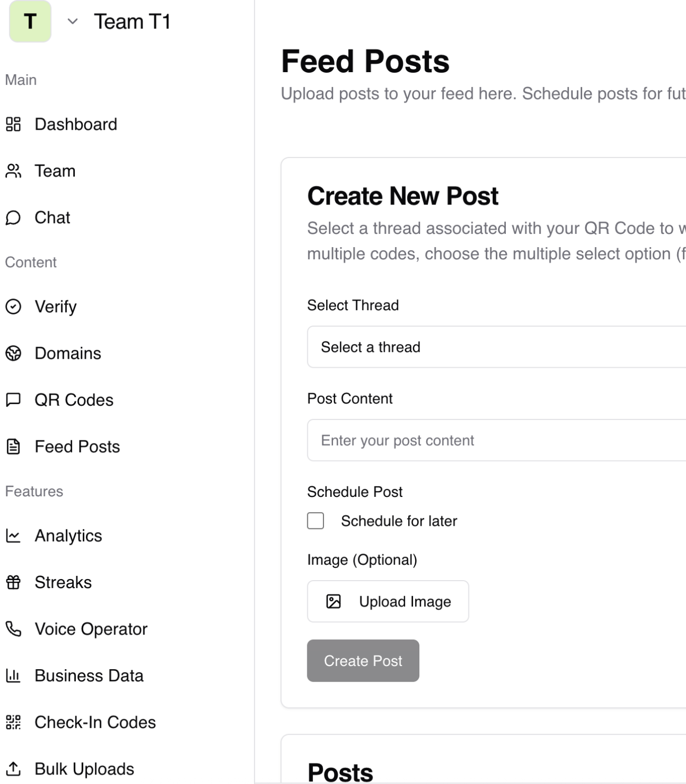Click the Upload Image button
The width and height of the screenshot is (686, 784).
pos(388,601)
